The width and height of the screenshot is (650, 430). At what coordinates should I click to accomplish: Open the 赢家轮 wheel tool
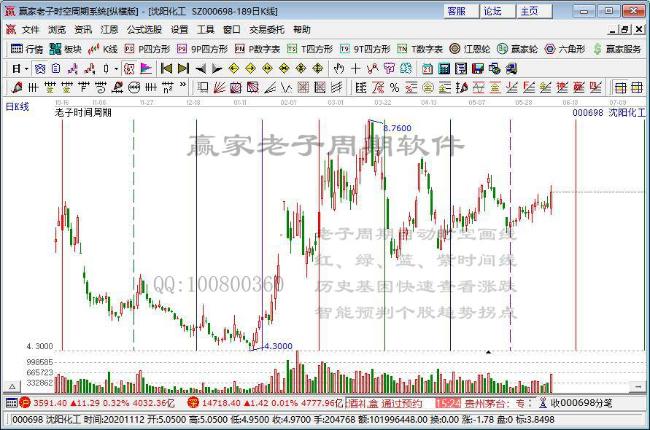[x=517, y=49]
